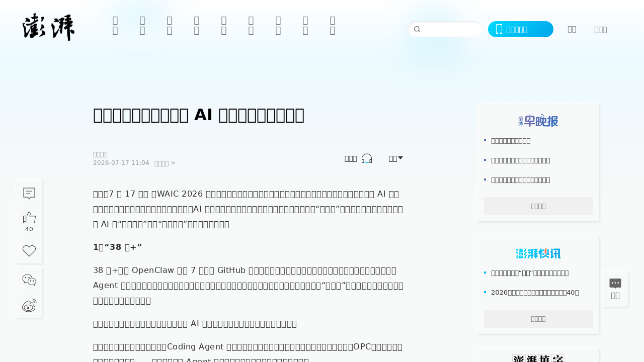Click the thumbs-up like icon showing 40
644x362 pixels.
[x=29, y=218]
